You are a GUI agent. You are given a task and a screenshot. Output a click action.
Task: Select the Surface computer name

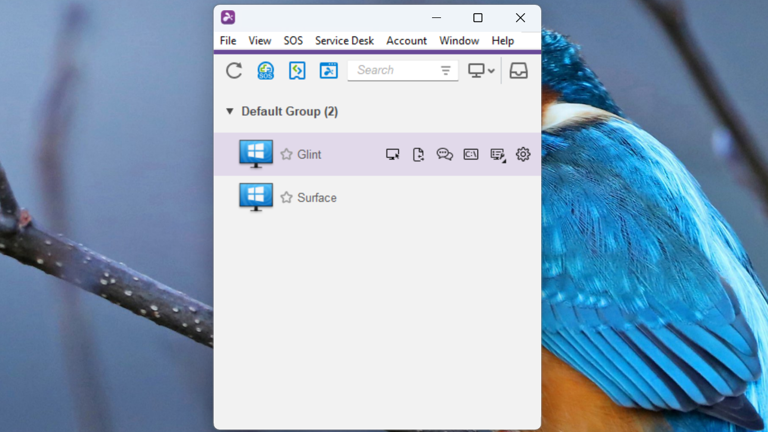pos(317,198)
